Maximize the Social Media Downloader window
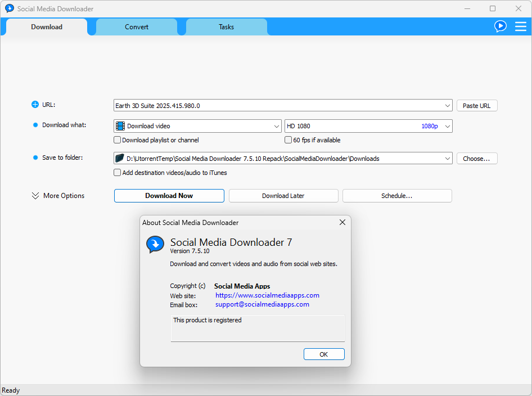This screenshot has height=396, width=532. (x=493, y=8)
